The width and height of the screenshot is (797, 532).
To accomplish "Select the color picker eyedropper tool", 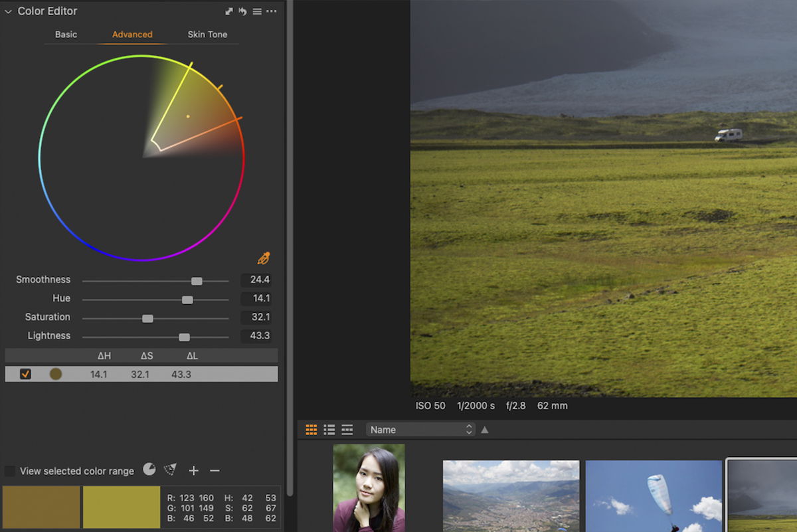I will tap(263, 258).
